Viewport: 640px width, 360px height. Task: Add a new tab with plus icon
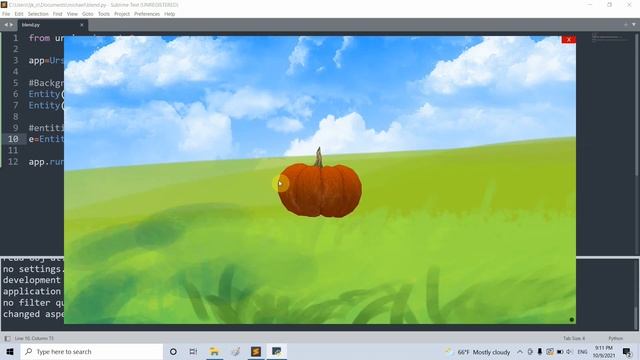(x=626, y=24)
